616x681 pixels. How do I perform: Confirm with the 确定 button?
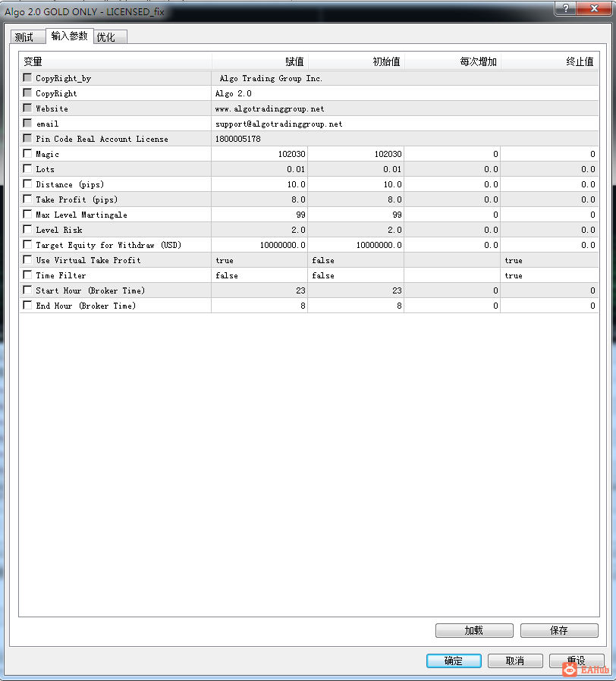coord(454,661)
